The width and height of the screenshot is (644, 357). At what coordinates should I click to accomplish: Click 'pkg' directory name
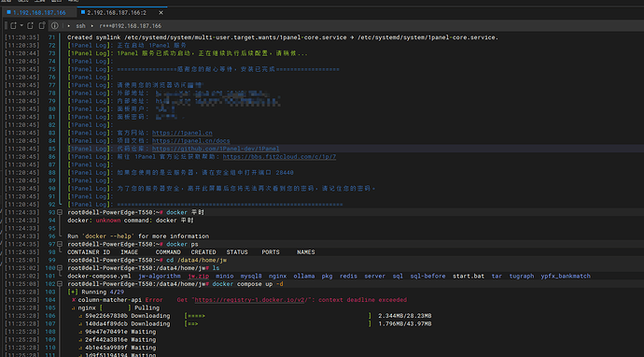[327, 276]
